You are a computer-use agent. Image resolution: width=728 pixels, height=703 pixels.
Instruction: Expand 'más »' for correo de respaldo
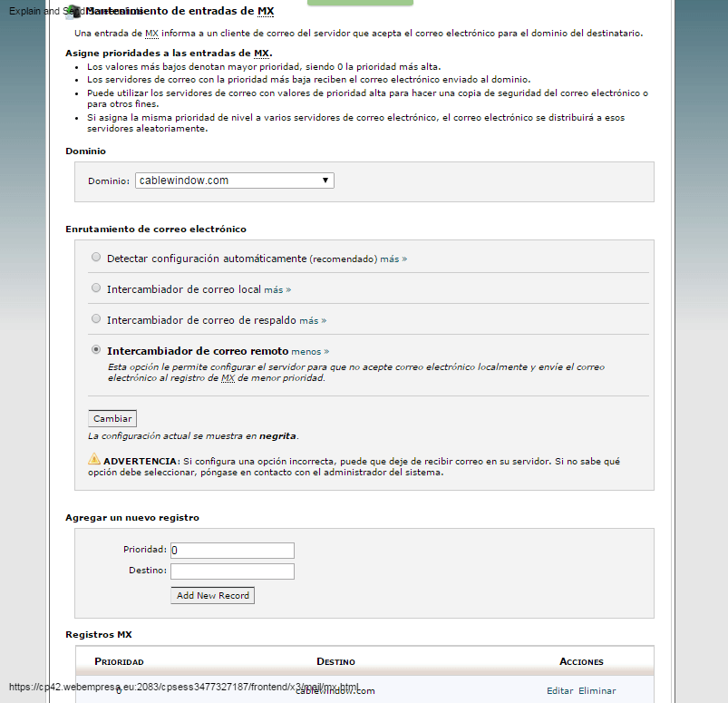313,320
